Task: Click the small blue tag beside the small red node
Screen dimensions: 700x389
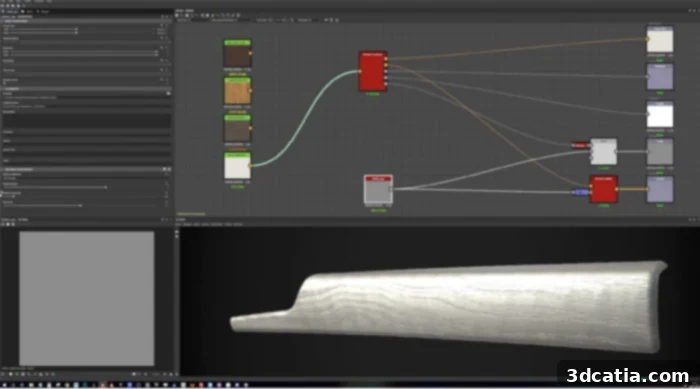Action: click(580, 192)
